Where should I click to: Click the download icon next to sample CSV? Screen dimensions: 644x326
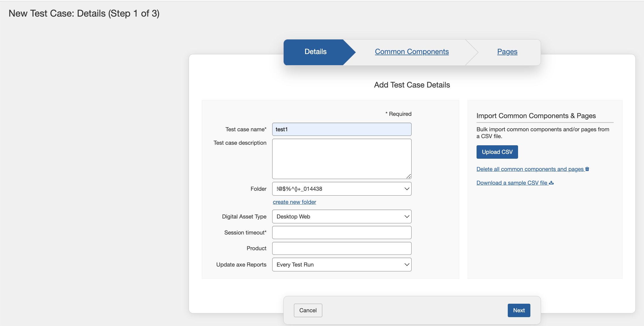pos(551,183)
